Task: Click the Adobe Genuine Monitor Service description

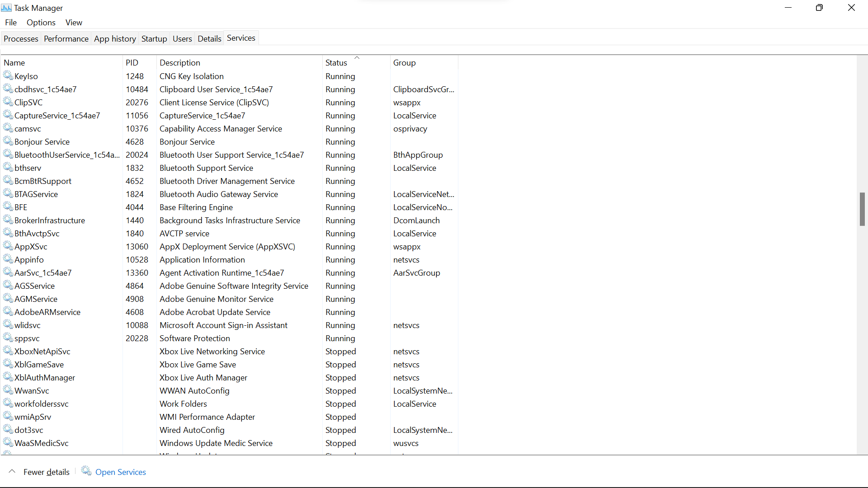Action: 216,299
